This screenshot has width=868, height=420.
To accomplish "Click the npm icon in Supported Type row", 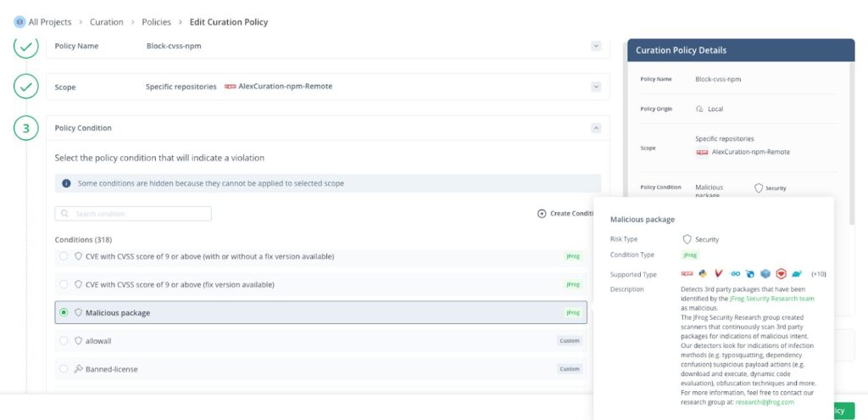I will [x=687, y=274].
